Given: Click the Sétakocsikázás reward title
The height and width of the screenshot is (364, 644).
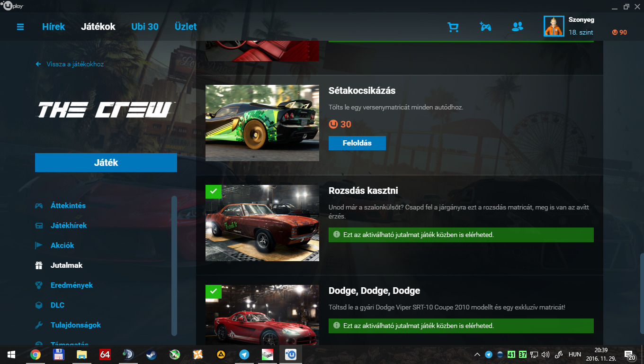Looking at the screenshot, I should click(x=362, y=91).
